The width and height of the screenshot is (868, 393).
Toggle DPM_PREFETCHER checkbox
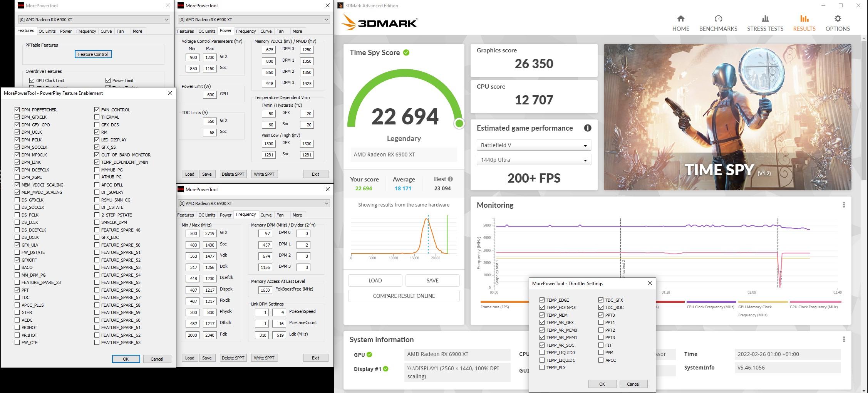point(17,110)
